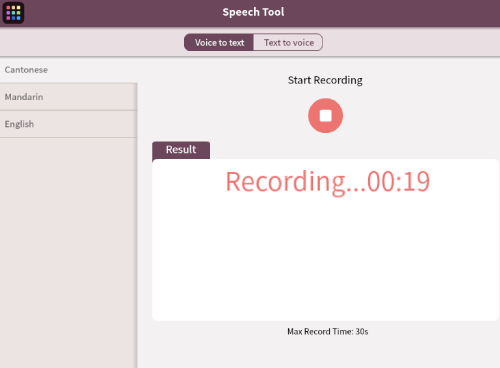Select Mandarin language

pyautogui.click(x=69, y=97)
